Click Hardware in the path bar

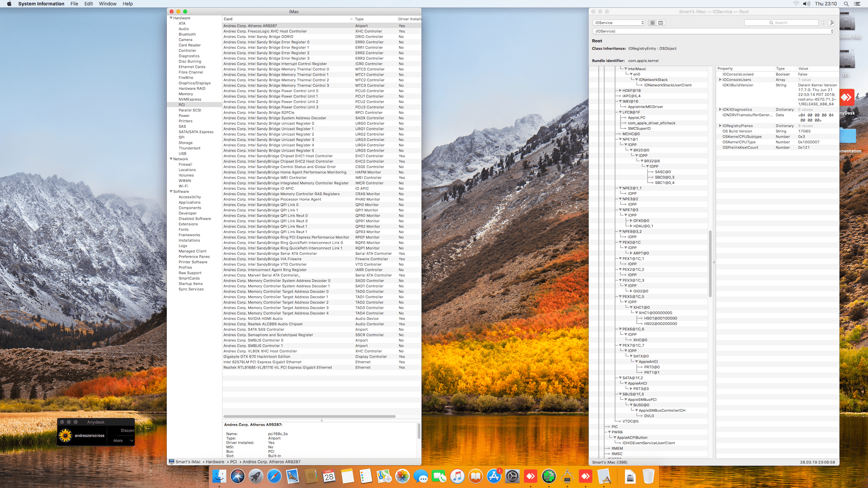coord(215,462)
